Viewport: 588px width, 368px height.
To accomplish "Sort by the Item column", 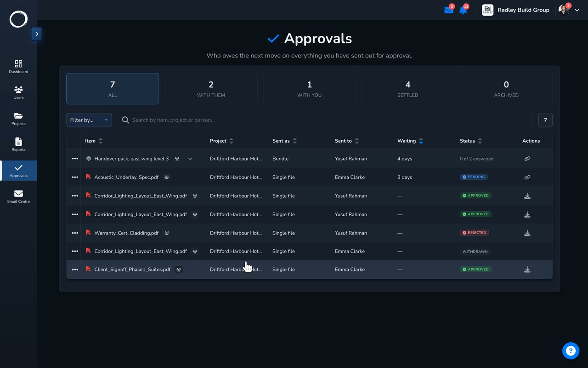I will pos(94,141).
